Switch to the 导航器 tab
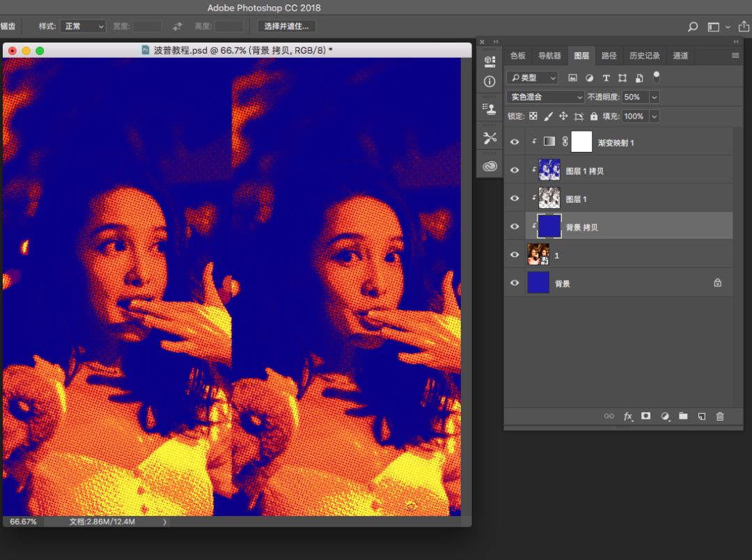The image size is (752, 560). (549, 56)
